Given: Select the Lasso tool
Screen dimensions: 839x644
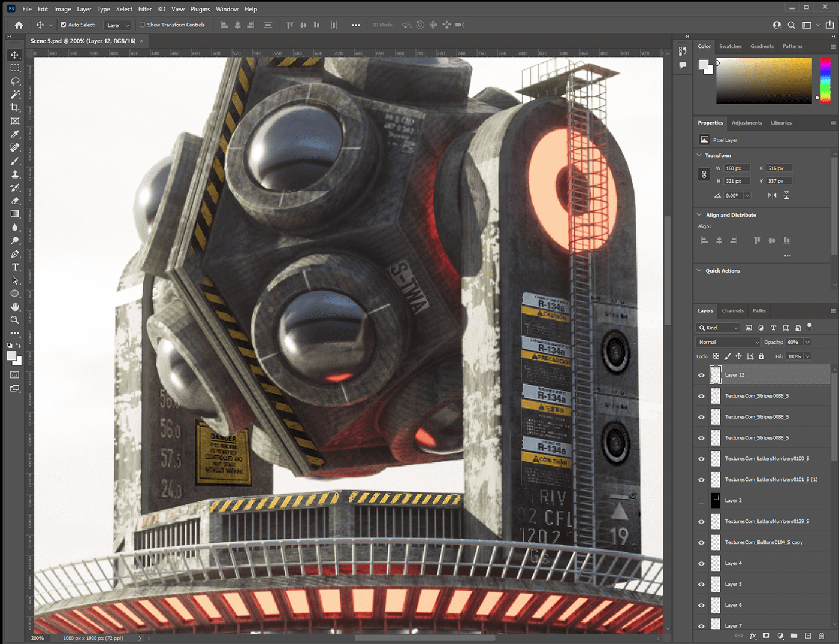Looking at the screenshot, I should 15,81.
